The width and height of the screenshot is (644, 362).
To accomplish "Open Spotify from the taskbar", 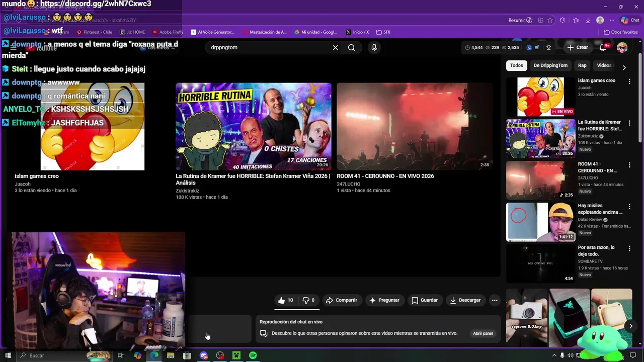I will click(253, 355).
